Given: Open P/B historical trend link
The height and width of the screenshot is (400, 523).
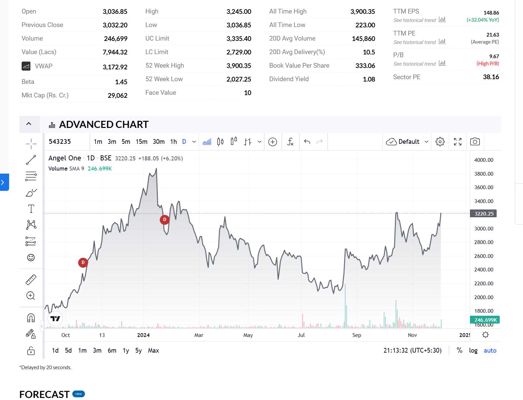Looking at the screenshot, I should pos(419,64).
